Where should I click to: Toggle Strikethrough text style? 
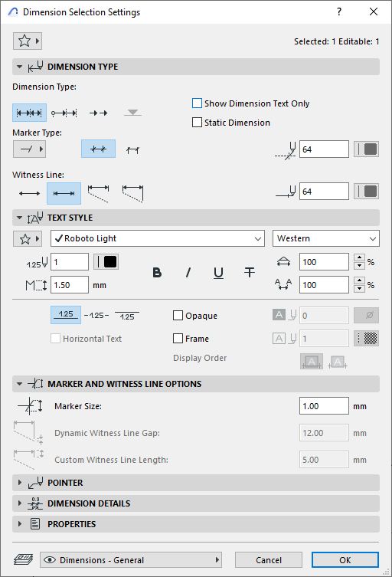point(250,273)
